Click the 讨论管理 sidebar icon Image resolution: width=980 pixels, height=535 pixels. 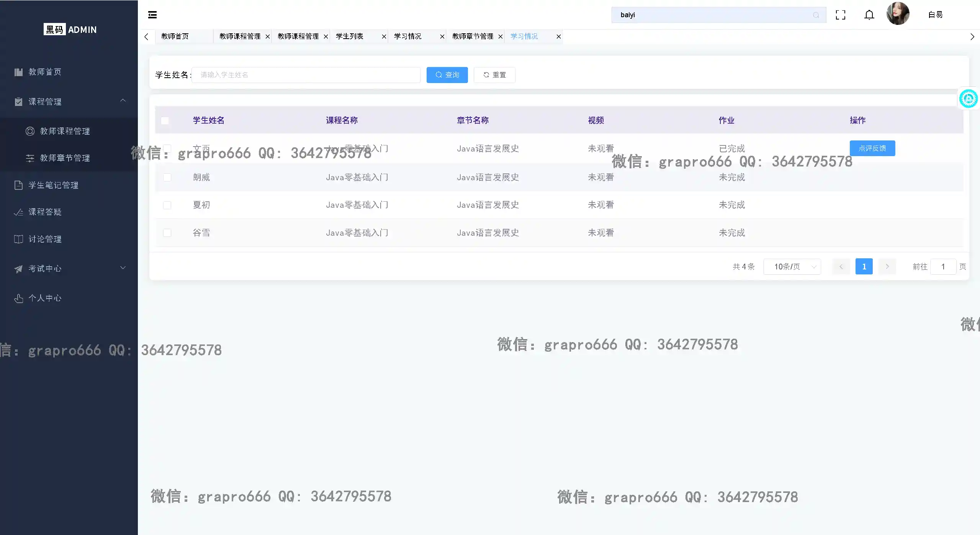click(19, 239)
